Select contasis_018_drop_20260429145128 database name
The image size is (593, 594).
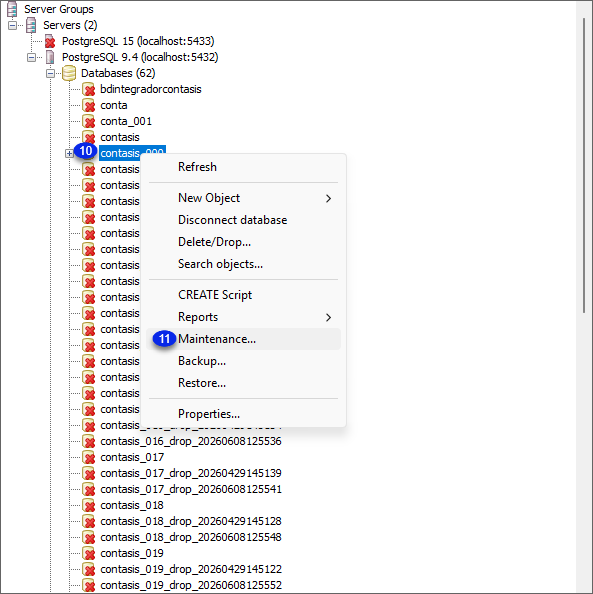tap(191, 521)
